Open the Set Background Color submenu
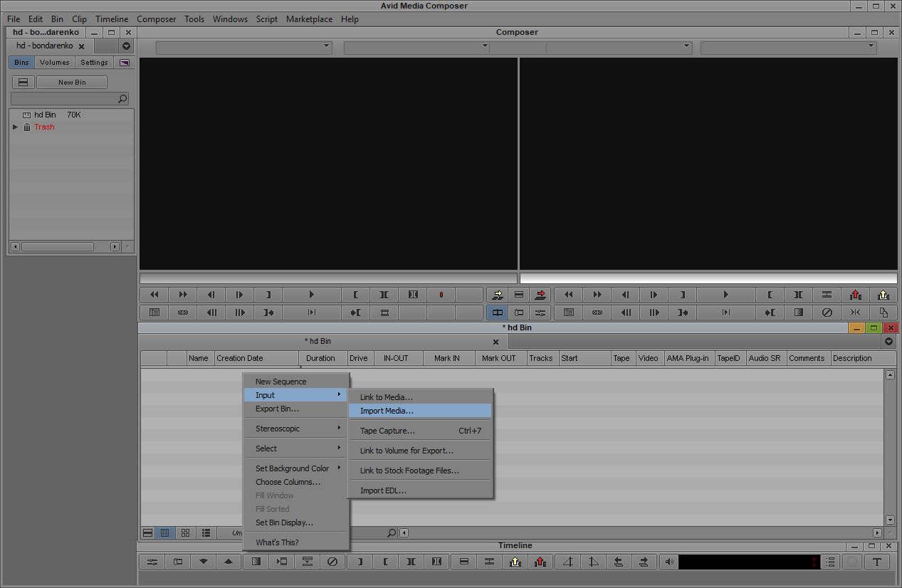 (296, 468)
